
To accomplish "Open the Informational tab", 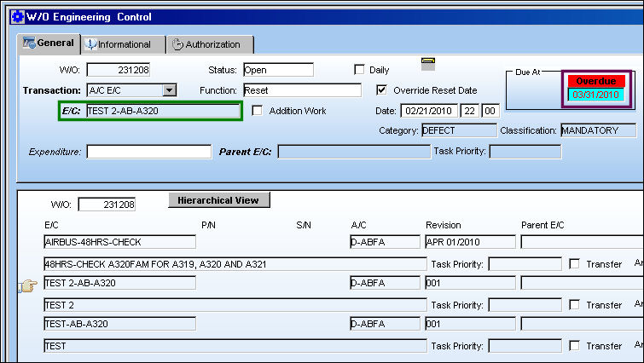I will click(123, 44).
